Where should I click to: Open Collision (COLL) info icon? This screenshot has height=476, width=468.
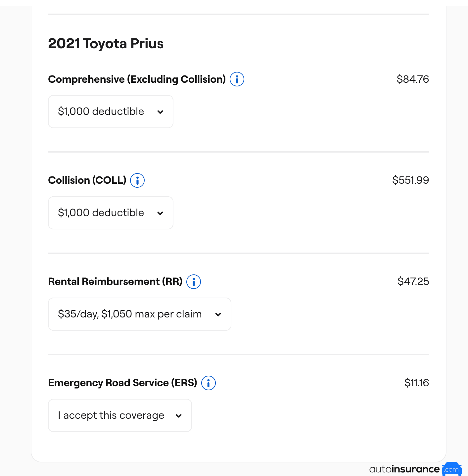click(137, 180)
